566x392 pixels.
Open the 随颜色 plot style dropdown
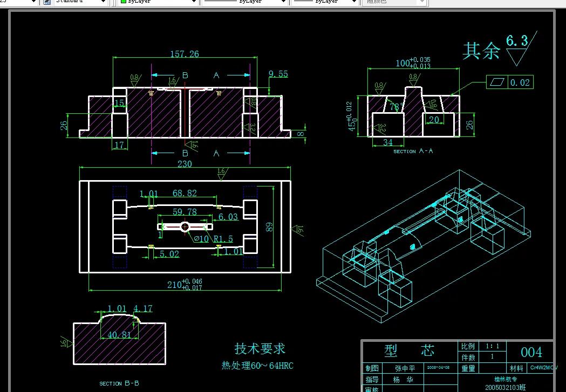click(422, 2)
